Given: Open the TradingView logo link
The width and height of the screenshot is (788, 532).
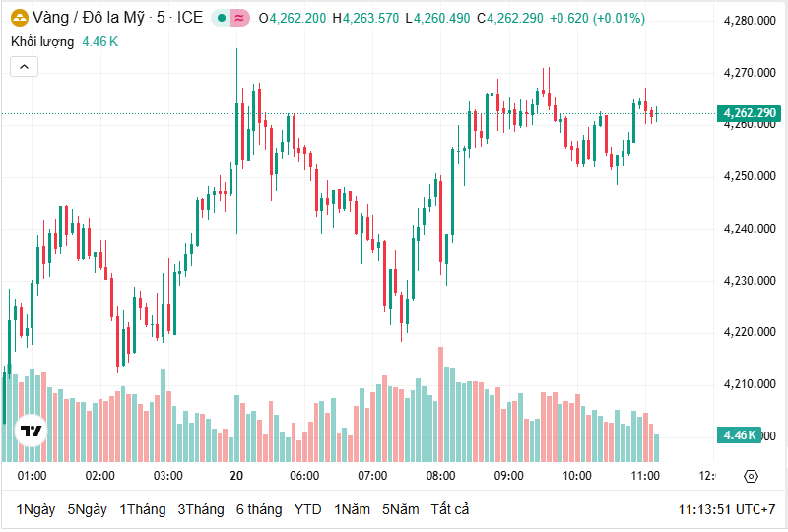Looking at the screenshot, I should tap(31, 432).
